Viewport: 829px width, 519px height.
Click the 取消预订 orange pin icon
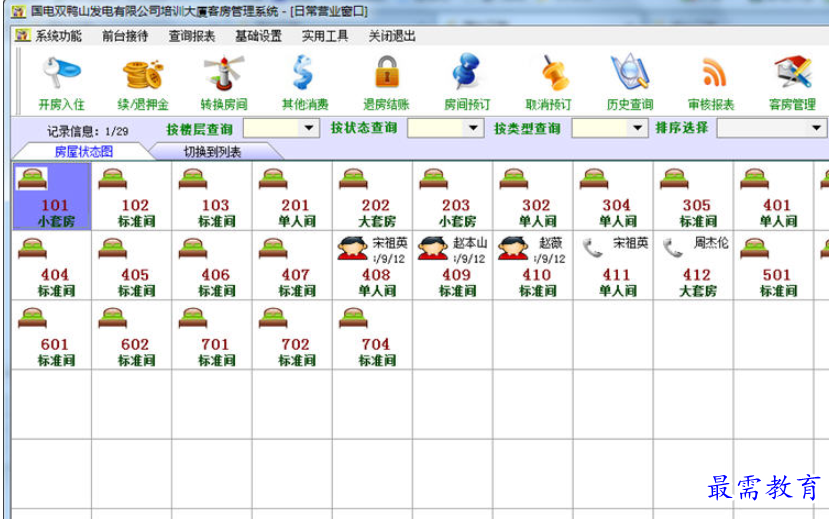(553, 73)
